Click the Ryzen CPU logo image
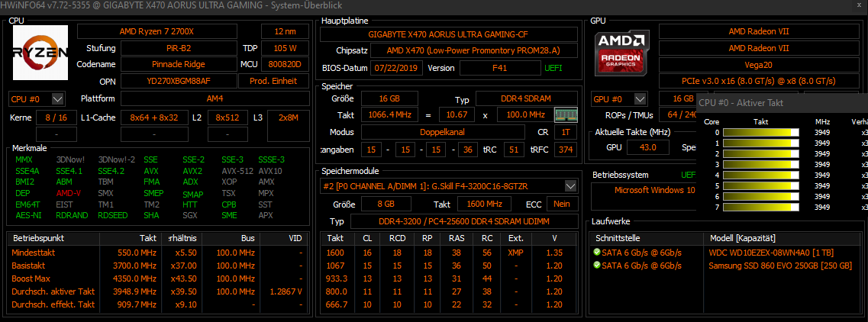Viewport: 868px width, 322px height. [40, 53]
